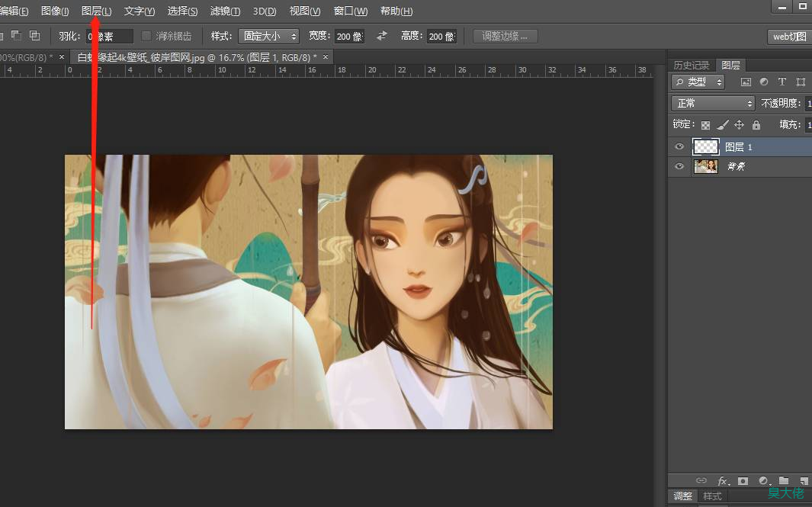Open the 滤镜(T) menu
Screen dimensions: 812x507
click(x=225, y=11)
